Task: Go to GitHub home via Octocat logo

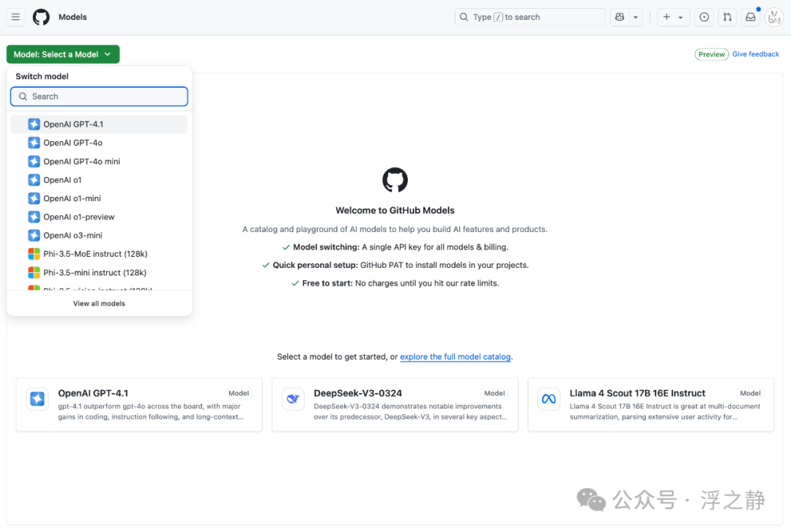Action: (x=41, y=17)
